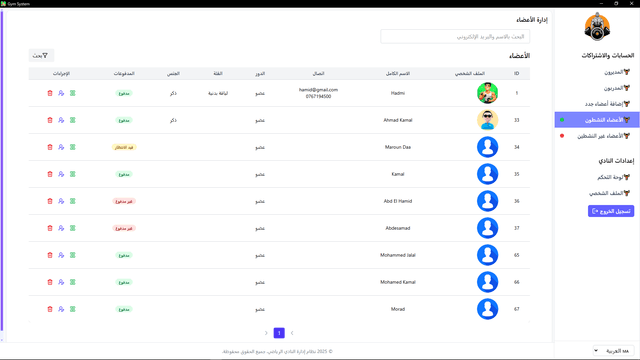Go to previous page chevron in pagination
Screen dimensions: 640x360
pyautogui.click(x=292, y=333)
